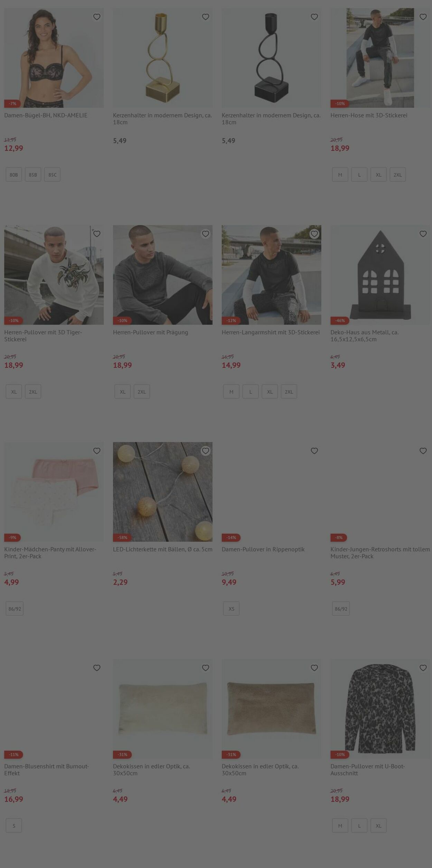Save Herren-Hose mit 3D-Stickerei to wishlist

click(x=423, y=17)
